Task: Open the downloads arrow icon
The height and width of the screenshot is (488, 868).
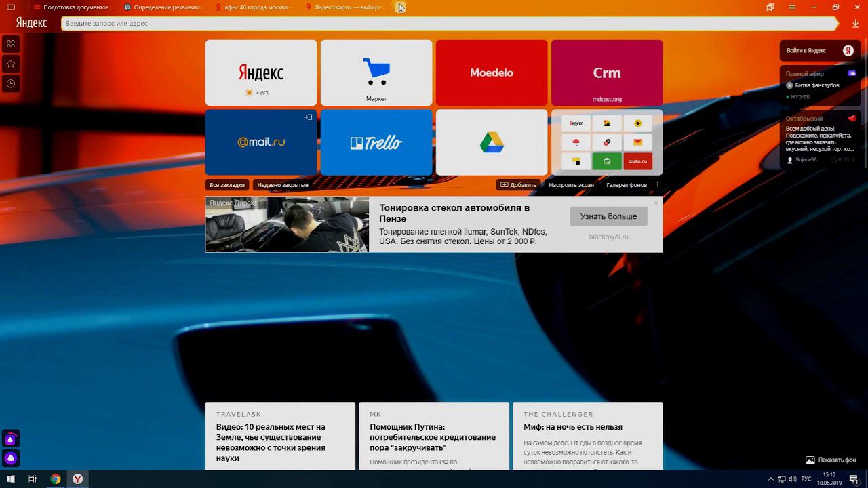Action: coord(855,23)
